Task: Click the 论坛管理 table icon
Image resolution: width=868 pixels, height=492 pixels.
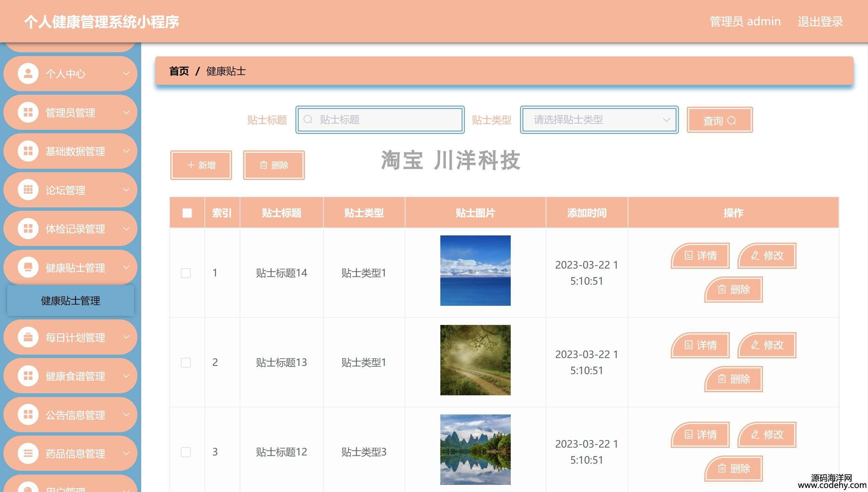Action: 28,190
